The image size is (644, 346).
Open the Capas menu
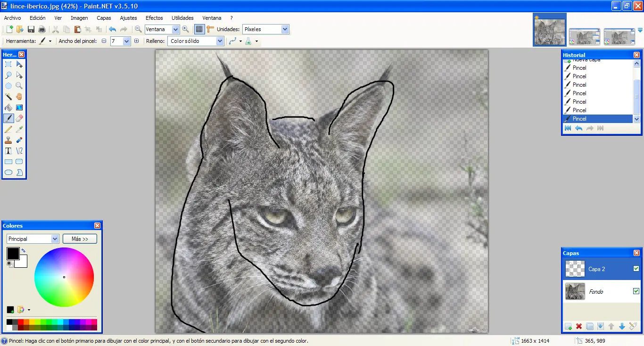(104, 18)
